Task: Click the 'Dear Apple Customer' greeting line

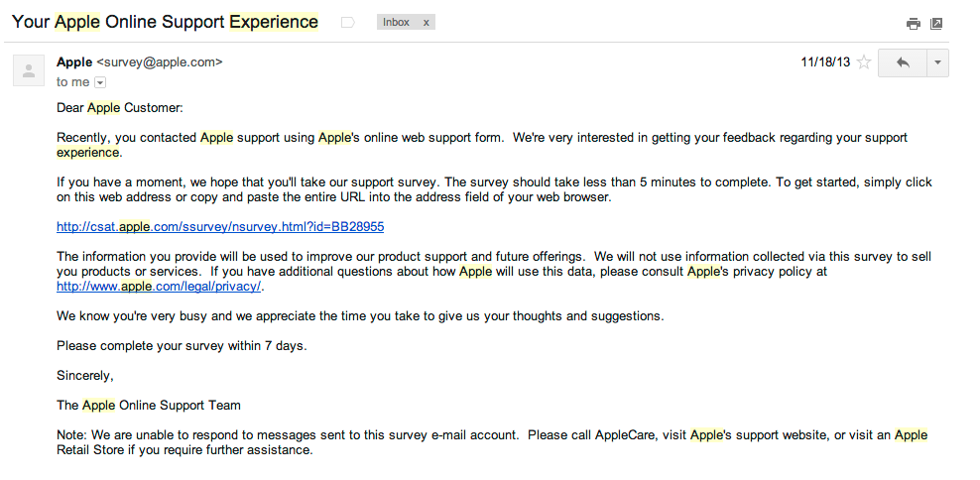Action: 120,107
